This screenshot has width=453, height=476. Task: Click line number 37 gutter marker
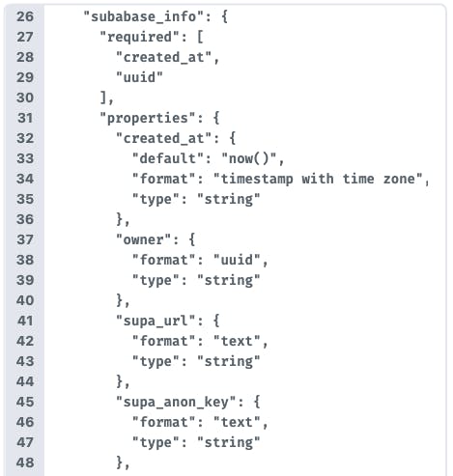coord(25,239)
